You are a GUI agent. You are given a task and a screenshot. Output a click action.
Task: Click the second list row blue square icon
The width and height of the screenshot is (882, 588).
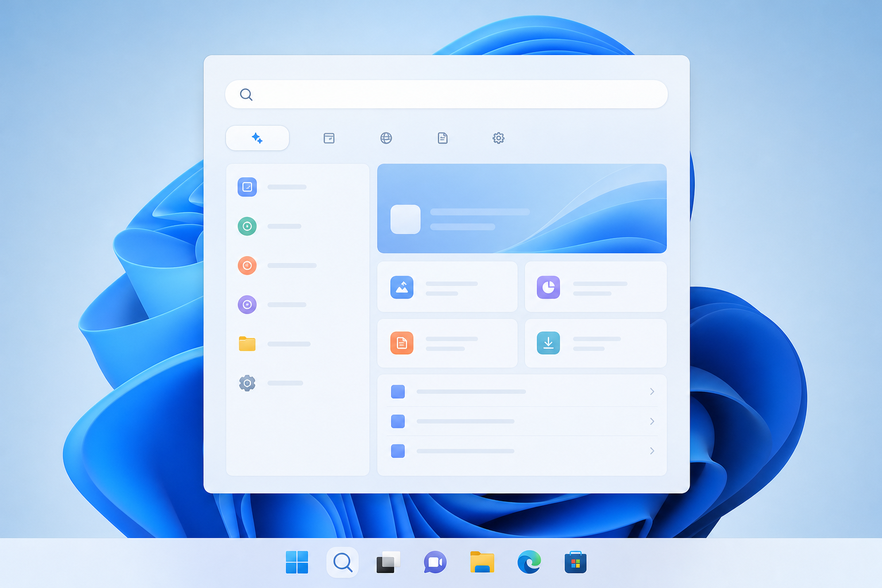tap(398, 421)
